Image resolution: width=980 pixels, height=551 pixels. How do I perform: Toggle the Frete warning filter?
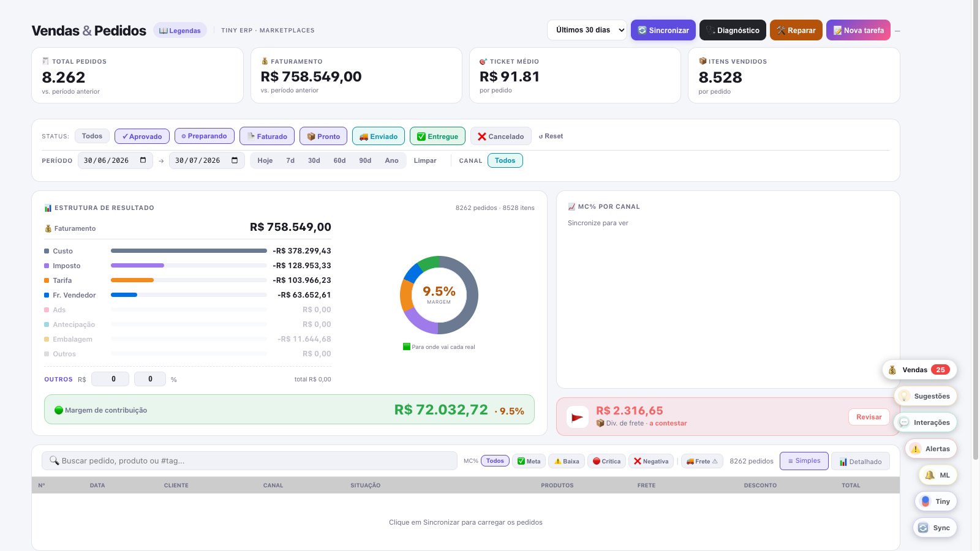[x=702, y=461]
